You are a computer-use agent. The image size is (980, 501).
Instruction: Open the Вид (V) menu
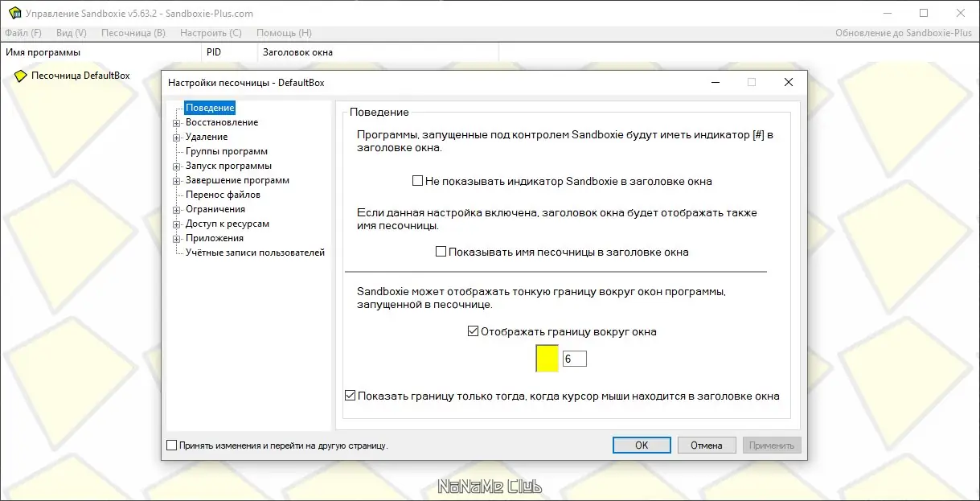pos(72,33)
